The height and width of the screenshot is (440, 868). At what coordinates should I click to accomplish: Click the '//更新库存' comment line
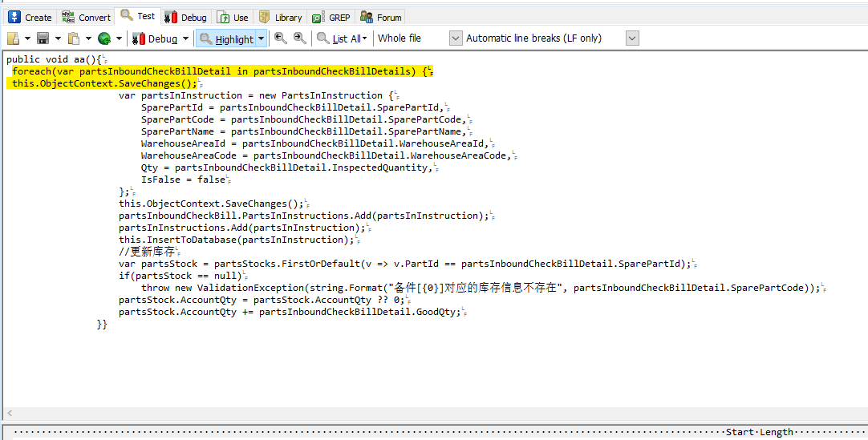tap(147, 252)
